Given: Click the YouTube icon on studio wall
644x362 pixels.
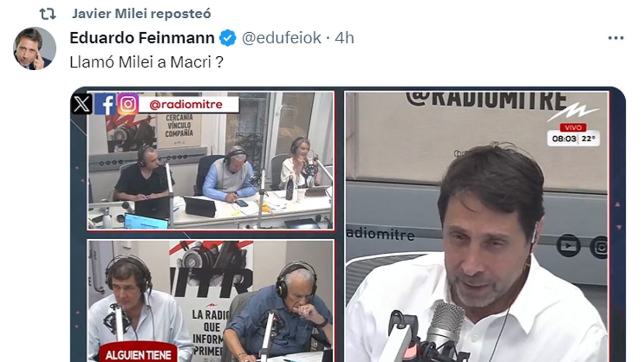Looking at the screenshot, I should tap(568, 246).
